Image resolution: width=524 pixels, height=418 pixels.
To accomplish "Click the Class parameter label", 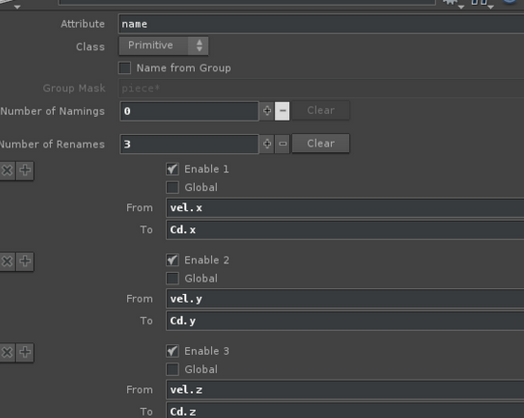I will pyautogui.click(x=90, y=47).
